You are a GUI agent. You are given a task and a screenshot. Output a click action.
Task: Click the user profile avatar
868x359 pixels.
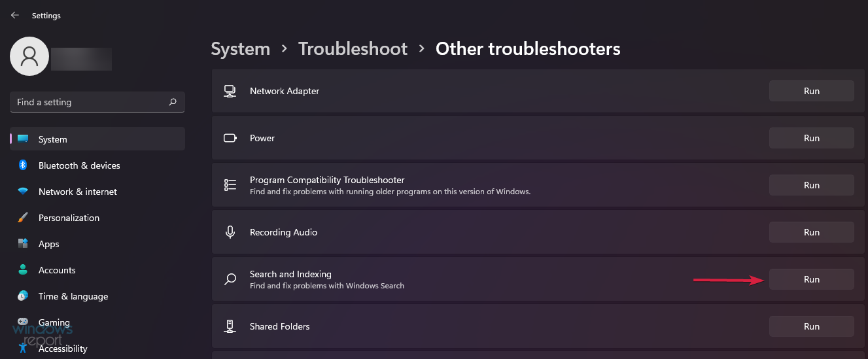point(29,56)
